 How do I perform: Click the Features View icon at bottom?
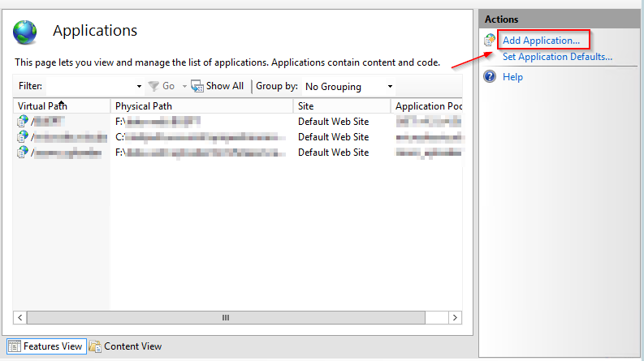[x=14, y=346]
